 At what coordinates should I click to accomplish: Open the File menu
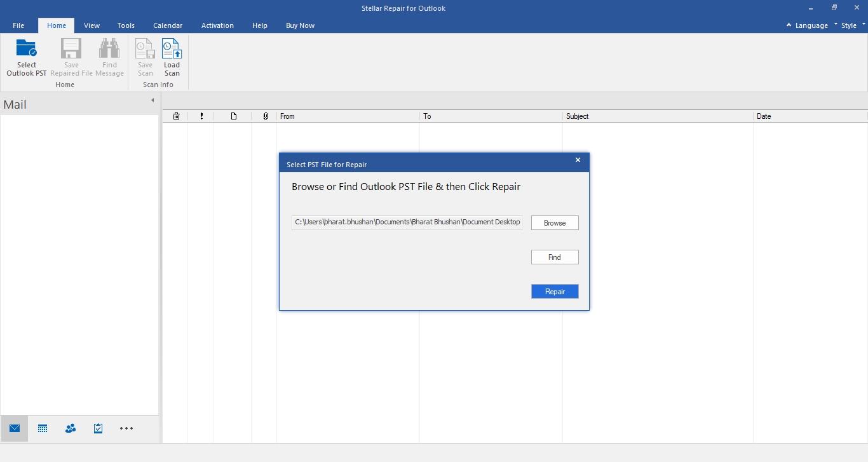(x=18, y=25)
